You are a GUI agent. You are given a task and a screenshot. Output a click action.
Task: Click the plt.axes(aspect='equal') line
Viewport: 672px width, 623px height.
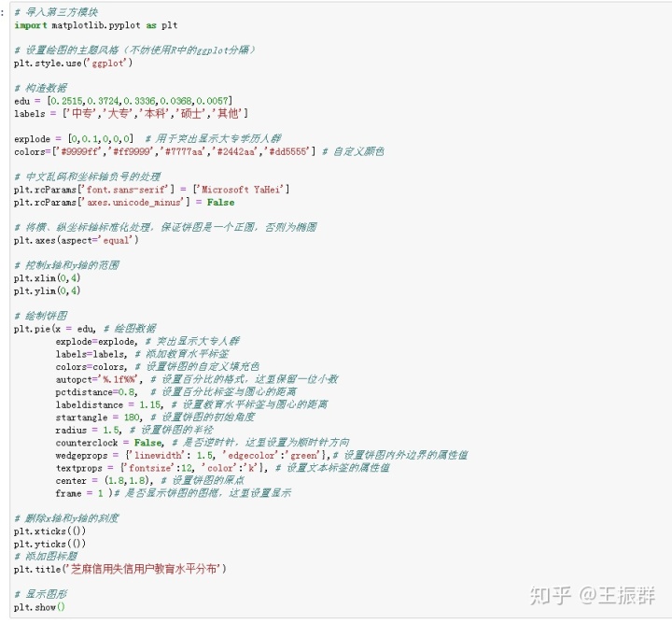tap(76, 240)
